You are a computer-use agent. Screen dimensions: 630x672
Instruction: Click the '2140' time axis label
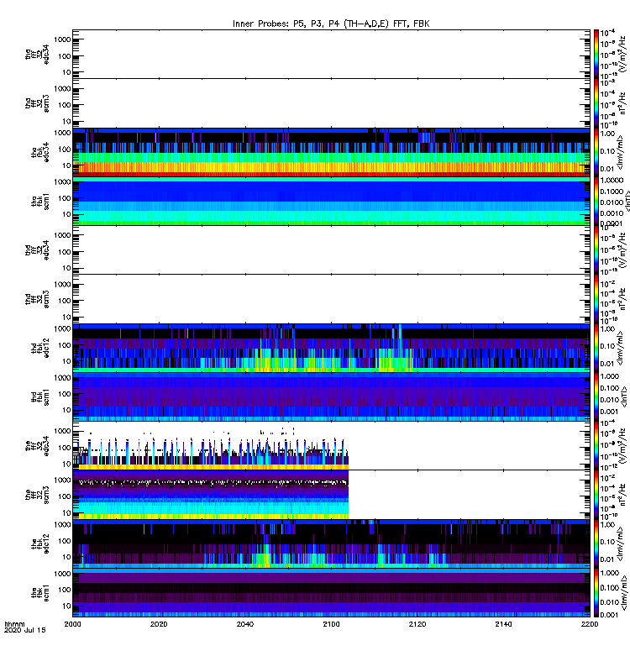point(503,624)
